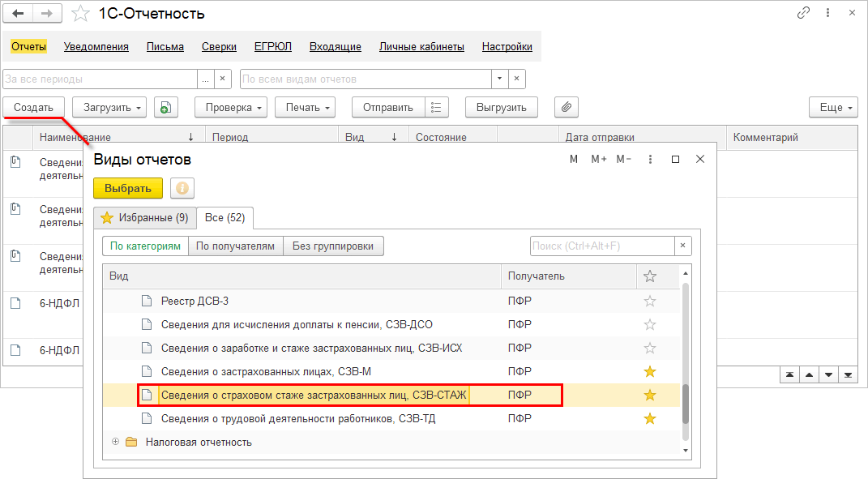Click the green plus document icon in toolbar
The image size is (868, 479).
coord(165,108)
